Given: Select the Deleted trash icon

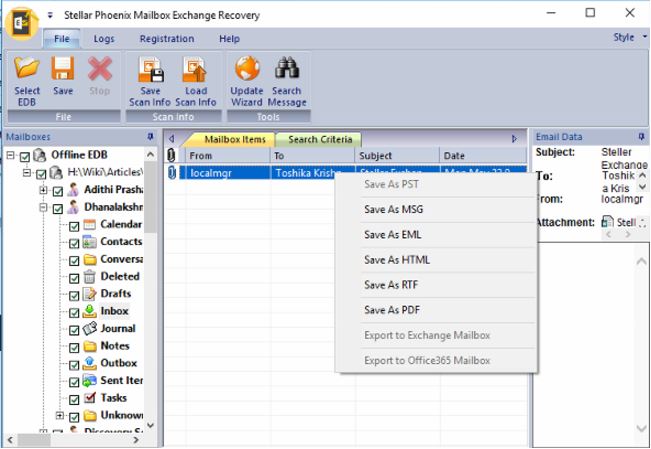Looking at the screenshot, I should pyautogui.click(x=89, y=276).
